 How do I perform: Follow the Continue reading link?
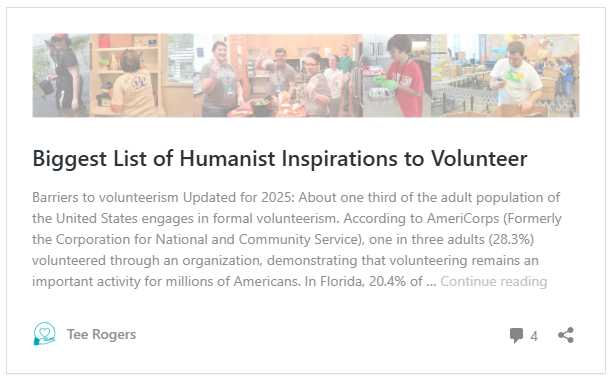pos(493,281)
